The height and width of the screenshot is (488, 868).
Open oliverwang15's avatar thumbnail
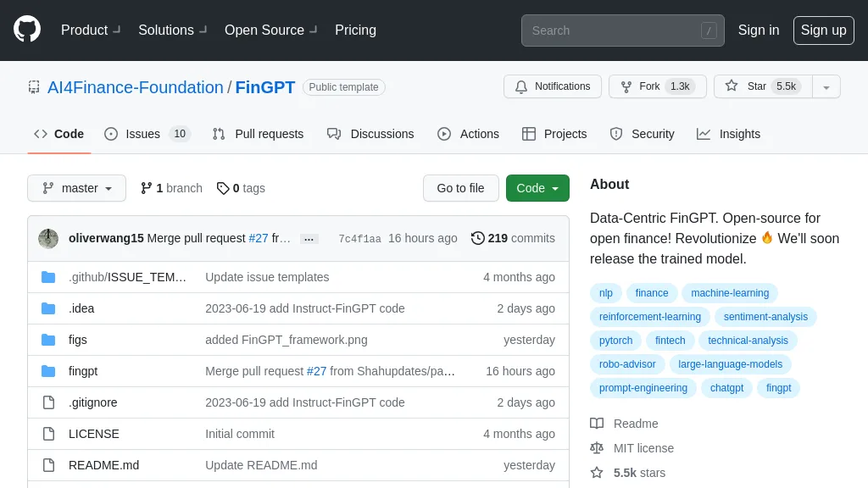tap(48, 238)
